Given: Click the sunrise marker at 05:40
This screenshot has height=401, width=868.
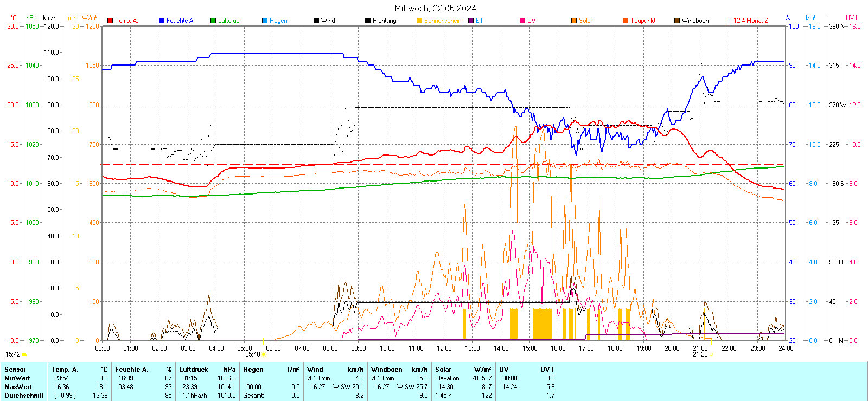Looking at the screenshot, I should [264, 354].
